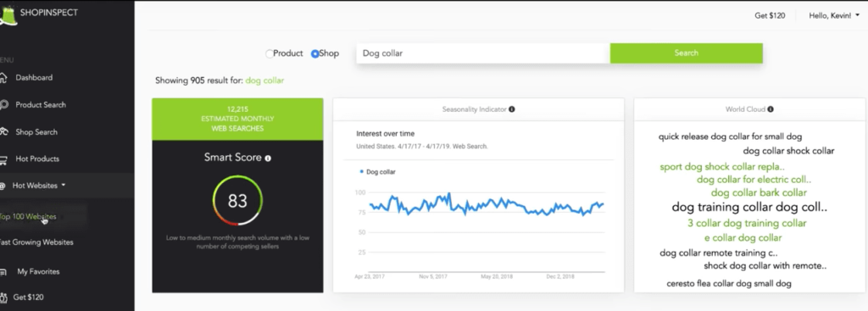868x311 pixels.
Task: Click the Product Search magnifier icon
Action: click(3, 104)
